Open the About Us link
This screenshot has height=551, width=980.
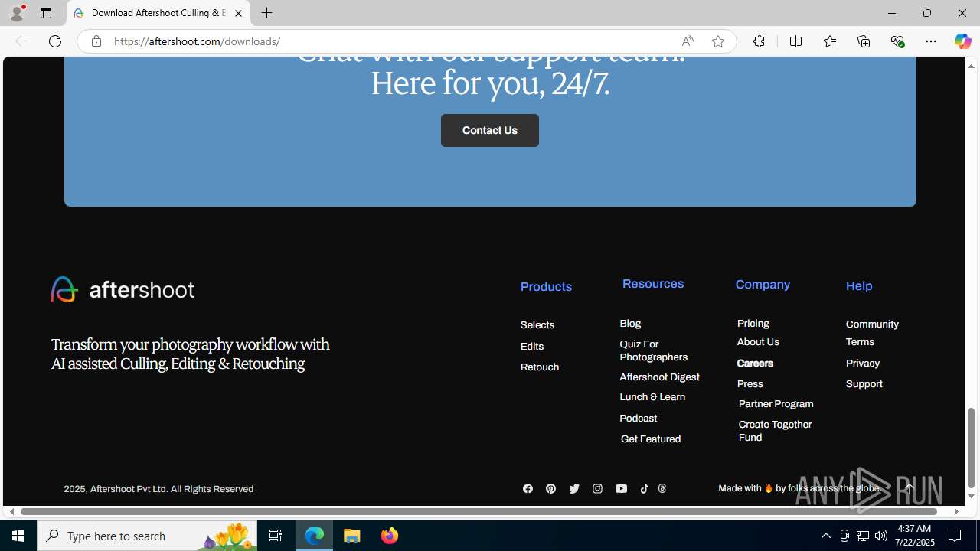pos(758,342)
